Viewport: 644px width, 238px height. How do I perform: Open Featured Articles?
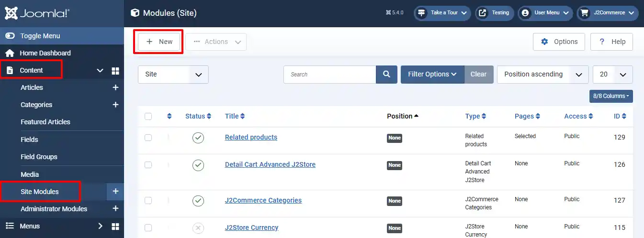point(45,122)
